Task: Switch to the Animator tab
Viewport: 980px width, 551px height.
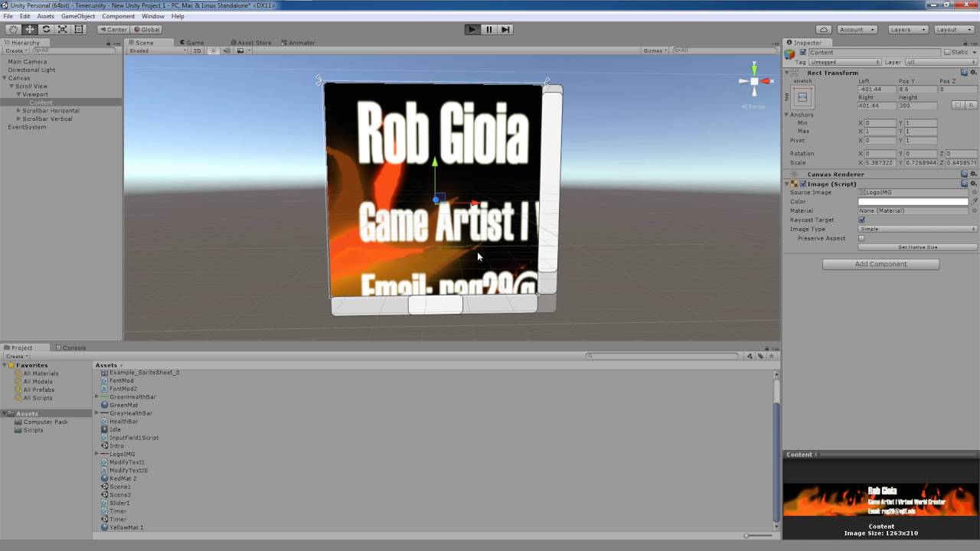Action: click(x=299, y=43)
